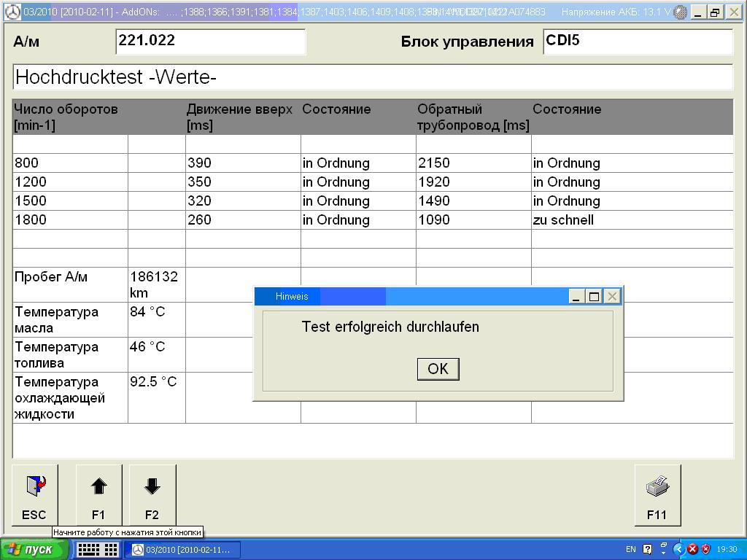
Task: Click the round indicator beside battery voltage
Action: pos(680,12)
